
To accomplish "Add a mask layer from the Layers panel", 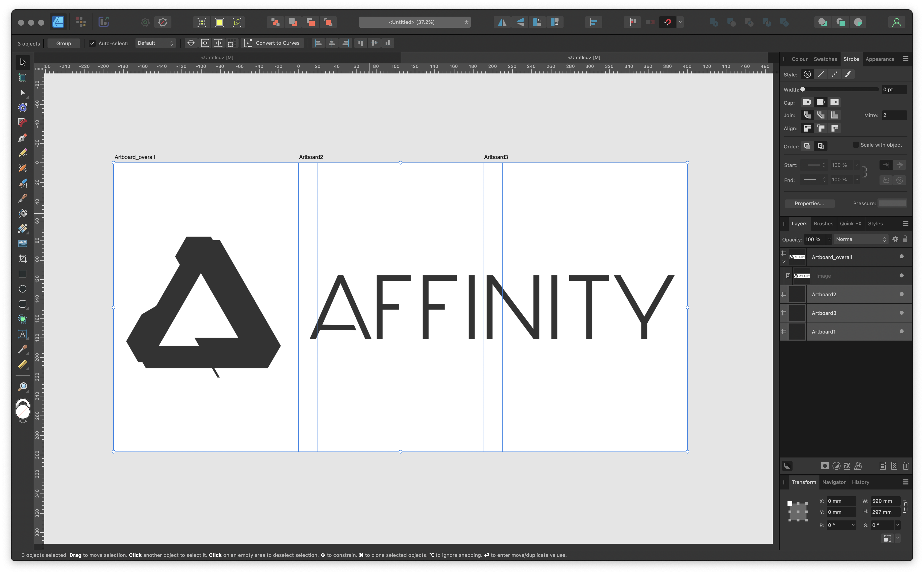I will coord(825,466).
